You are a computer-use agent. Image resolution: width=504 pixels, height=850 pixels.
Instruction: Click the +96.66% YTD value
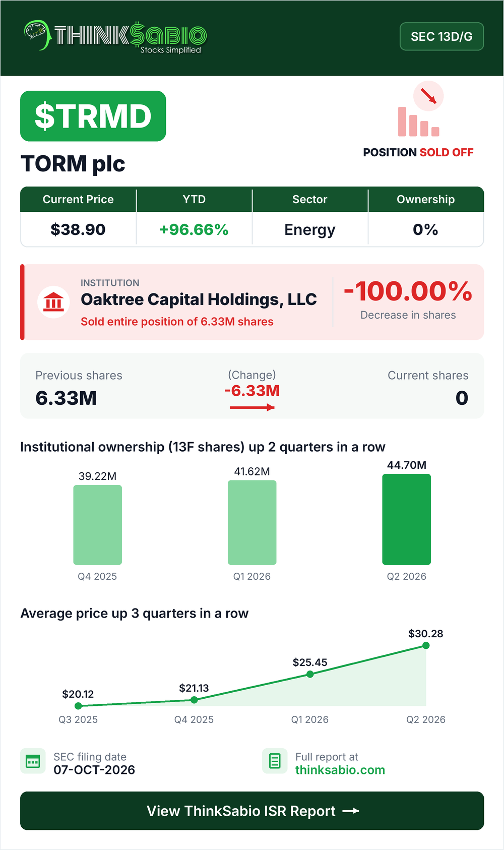tap(194, 229)
